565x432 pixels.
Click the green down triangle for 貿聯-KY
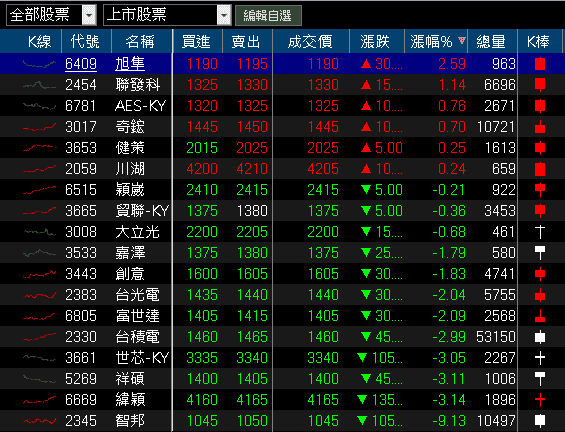pos(366,210)
